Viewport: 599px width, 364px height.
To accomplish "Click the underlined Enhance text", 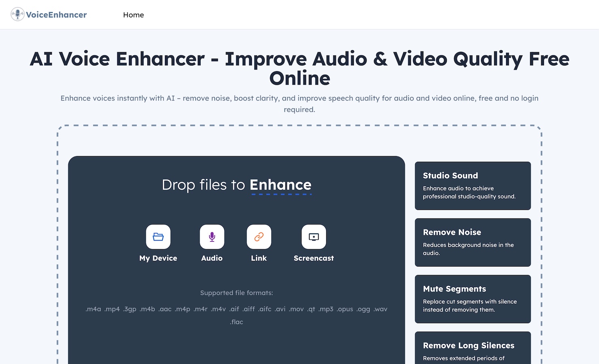I will [280, 185].
